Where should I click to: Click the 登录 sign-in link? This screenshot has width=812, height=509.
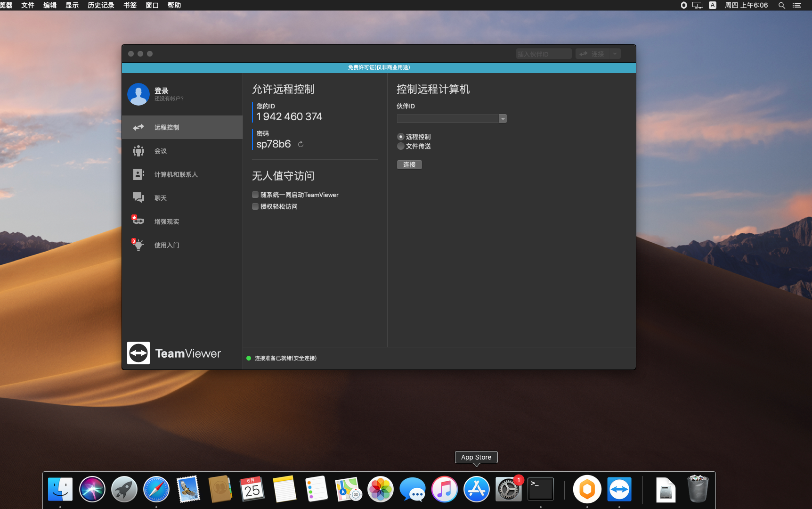pos(162,90)
